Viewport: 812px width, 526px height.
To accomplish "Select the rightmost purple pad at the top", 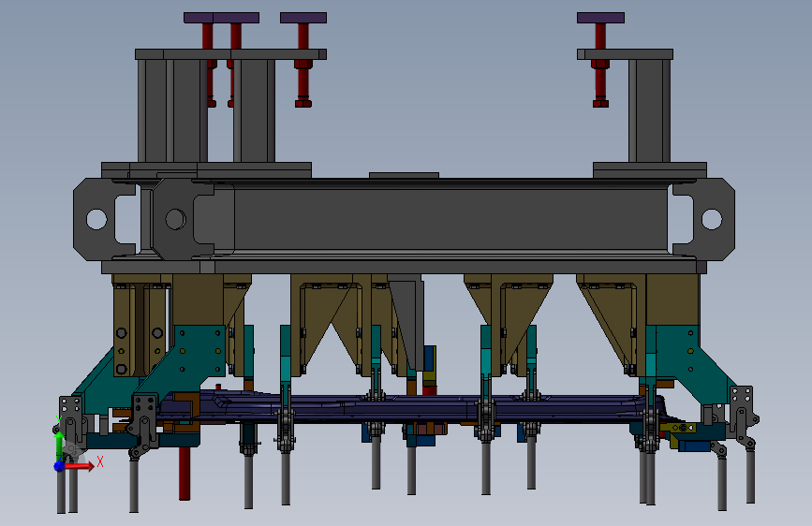I will (x=600, y=18).
